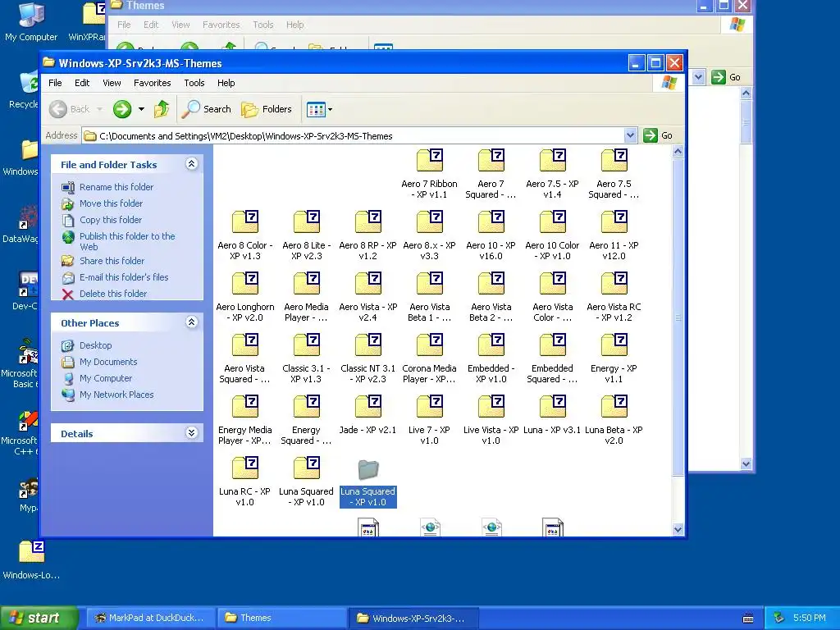Image resolution: width=840 pixels, height=630 pixels.
Task: Click the Forward navigation arrow
Action: [x=122, y=109]
